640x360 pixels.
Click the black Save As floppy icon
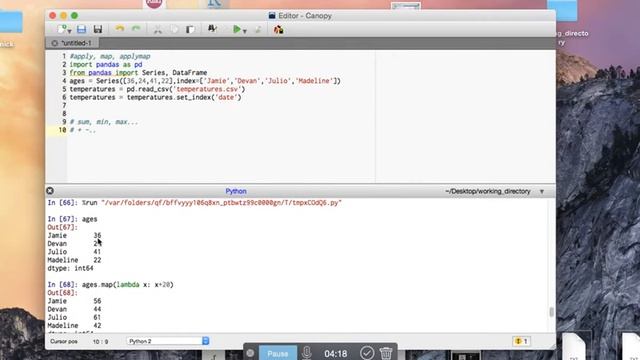[98, 29]
